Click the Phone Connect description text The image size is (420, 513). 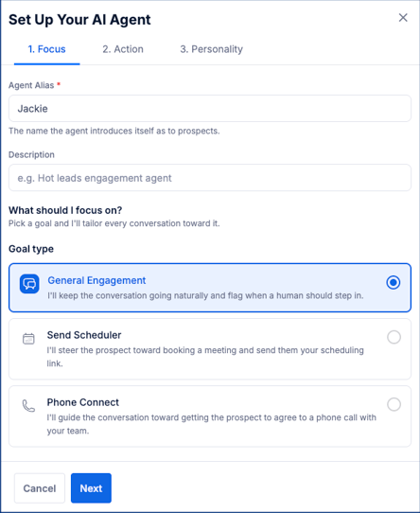211,424
